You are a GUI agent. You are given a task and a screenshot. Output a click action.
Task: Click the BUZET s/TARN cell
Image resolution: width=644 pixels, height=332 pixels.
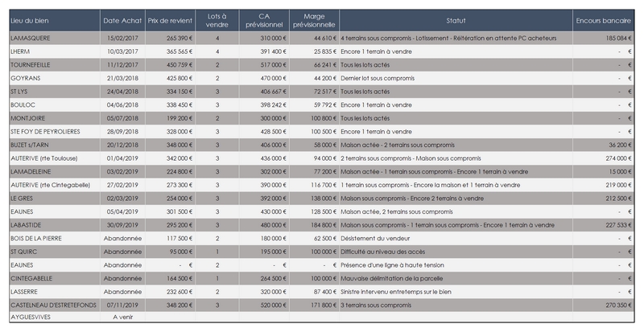point(55,145)
